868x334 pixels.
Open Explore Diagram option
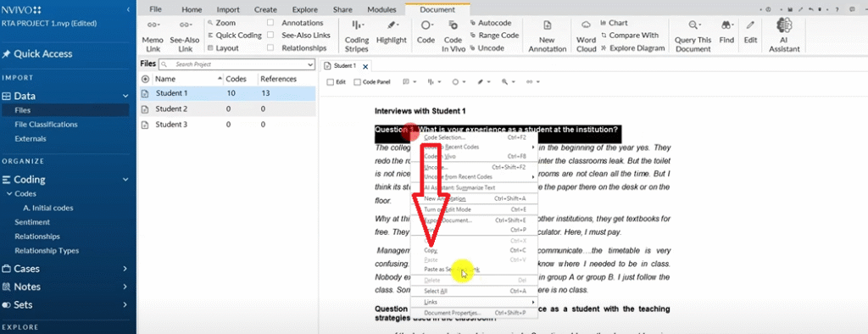click(632, 47)
